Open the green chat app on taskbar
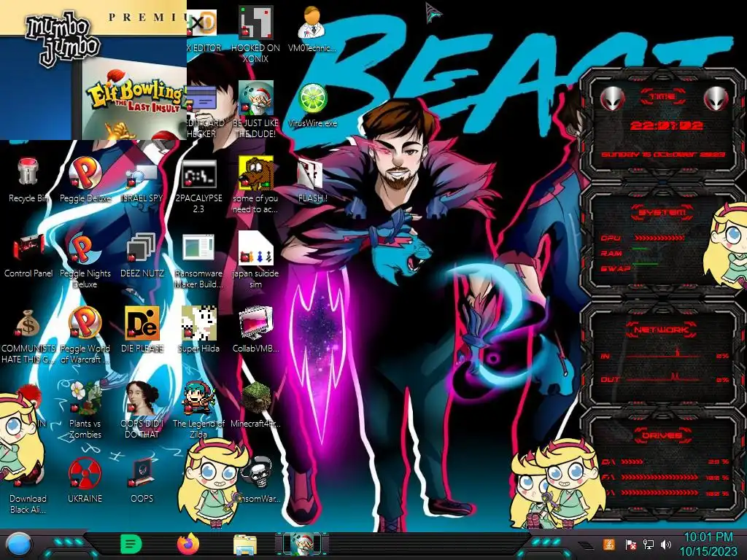Image resolution: width=747 pixels, height=560 pixels. coord(131,544)
